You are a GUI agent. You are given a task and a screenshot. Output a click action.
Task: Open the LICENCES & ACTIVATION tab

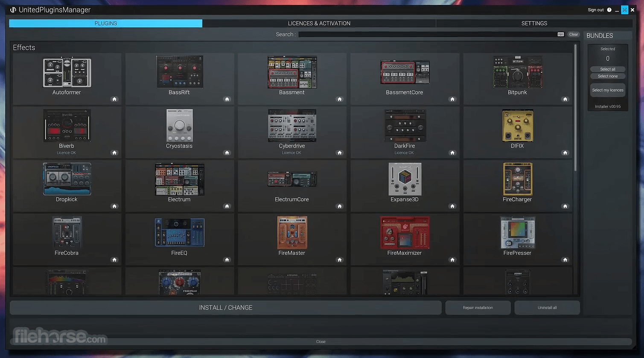(319, 23)
